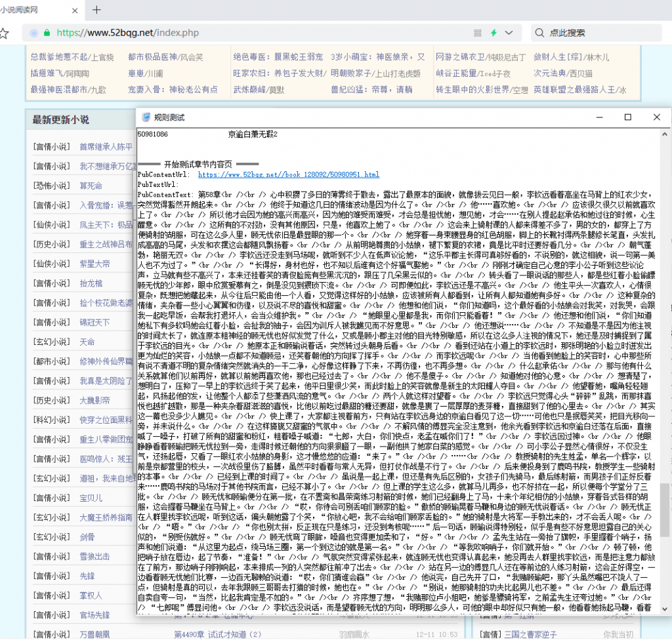Bookmark page with the star icon
This screenshot has width=672, height=642.
tap(4, 33)
